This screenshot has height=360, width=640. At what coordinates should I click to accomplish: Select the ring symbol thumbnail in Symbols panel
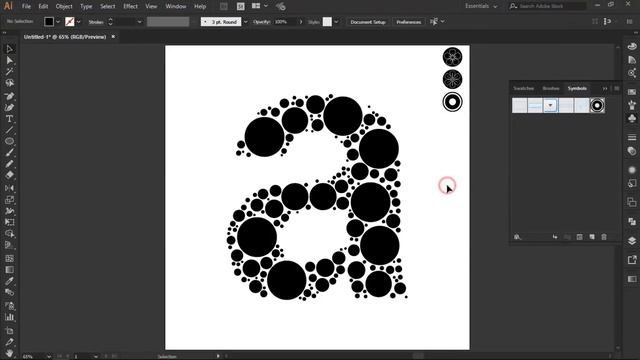[597, 105]
